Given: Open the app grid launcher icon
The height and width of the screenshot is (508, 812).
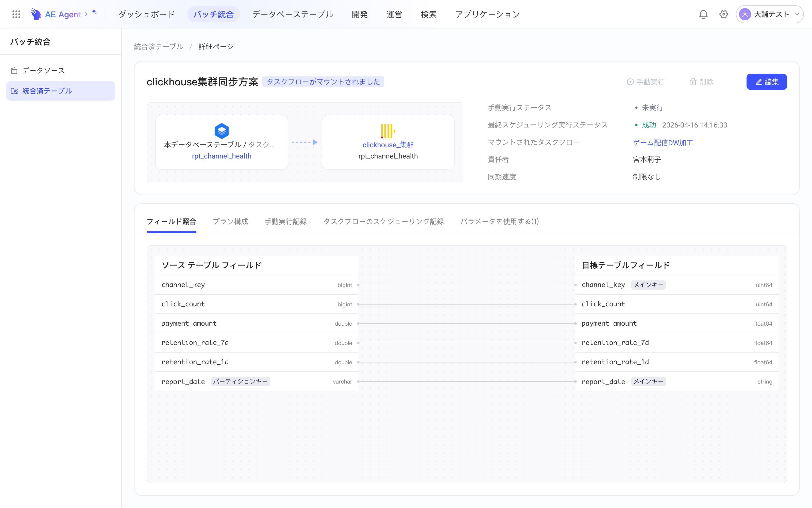Looking at the screenshot, I should point(16,14).
